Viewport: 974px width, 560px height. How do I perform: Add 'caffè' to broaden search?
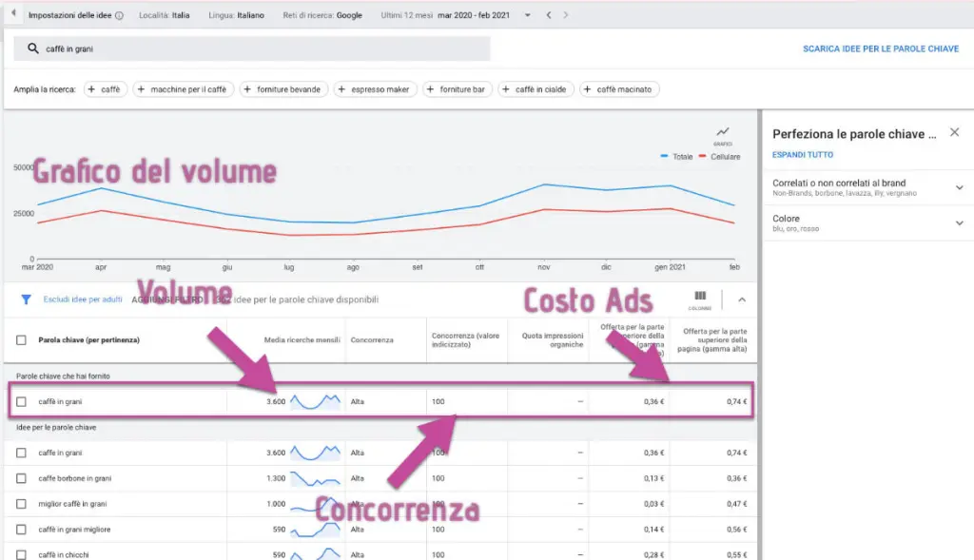[x=105, y=89]
